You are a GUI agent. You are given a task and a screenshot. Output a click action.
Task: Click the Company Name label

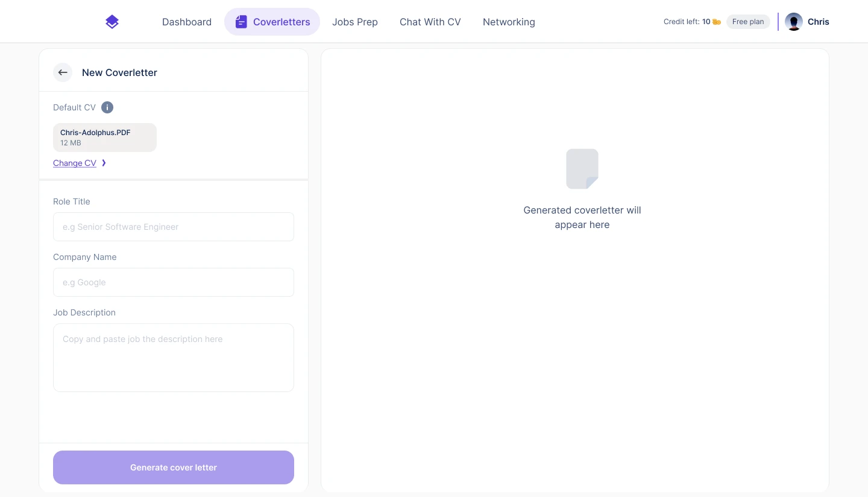click(x=85, y=257)
